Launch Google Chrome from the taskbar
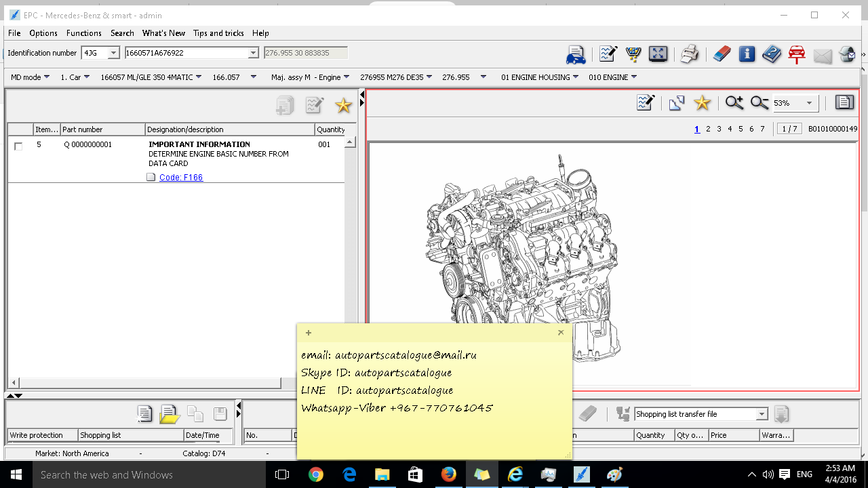The height and width of the screenshot is (488, 868). point(316,474)
